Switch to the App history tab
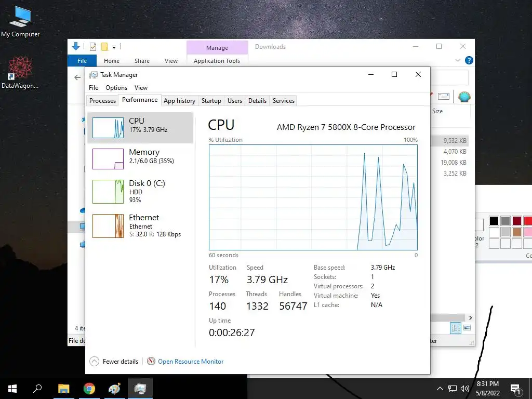The width and height of the screenshot is (532, 399). click(179, 100)
